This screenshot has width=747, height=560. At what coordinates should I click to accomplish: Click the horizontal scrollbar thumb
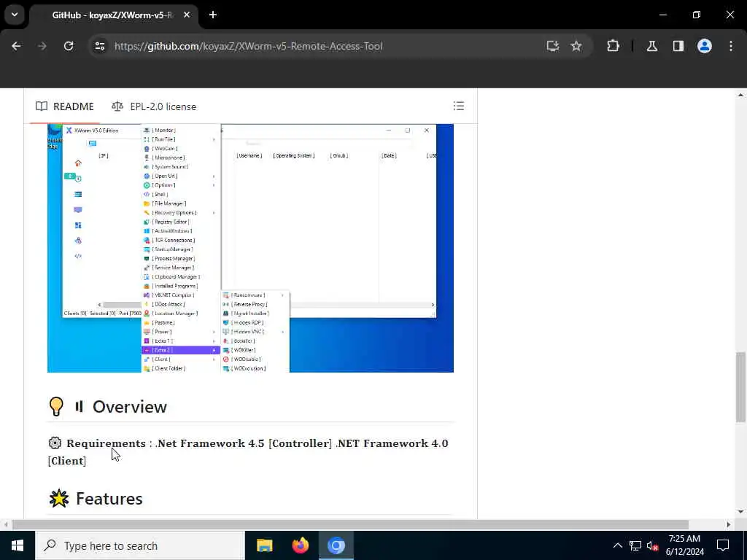pyautogui.click(x=350, y=525)
